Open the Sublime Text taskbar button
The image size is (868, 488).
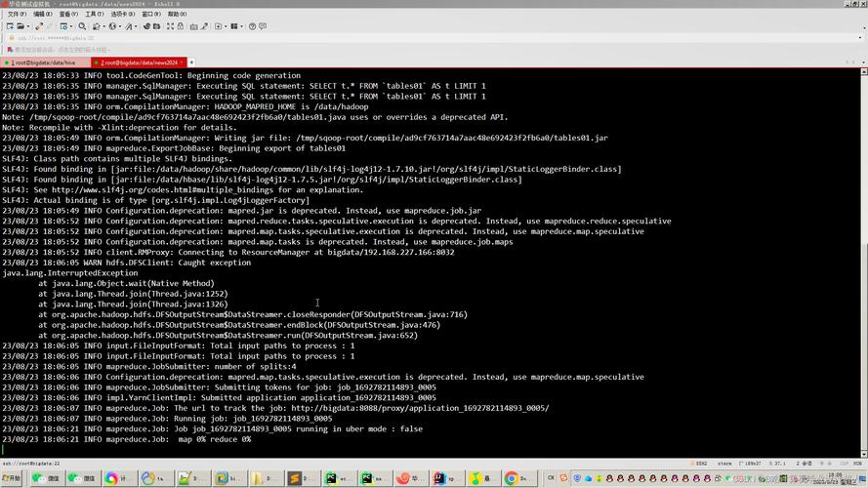(303, 478)
